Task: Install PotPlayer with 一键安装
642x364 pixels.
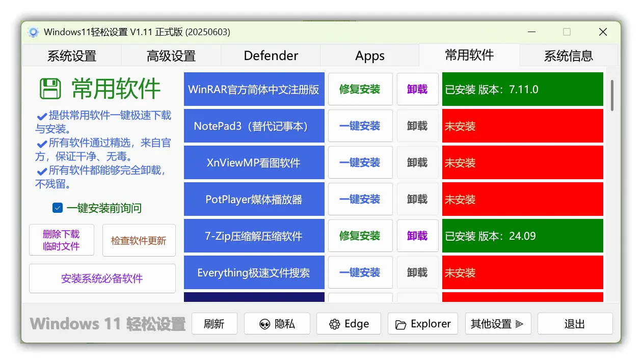Action: click(360, 199)
